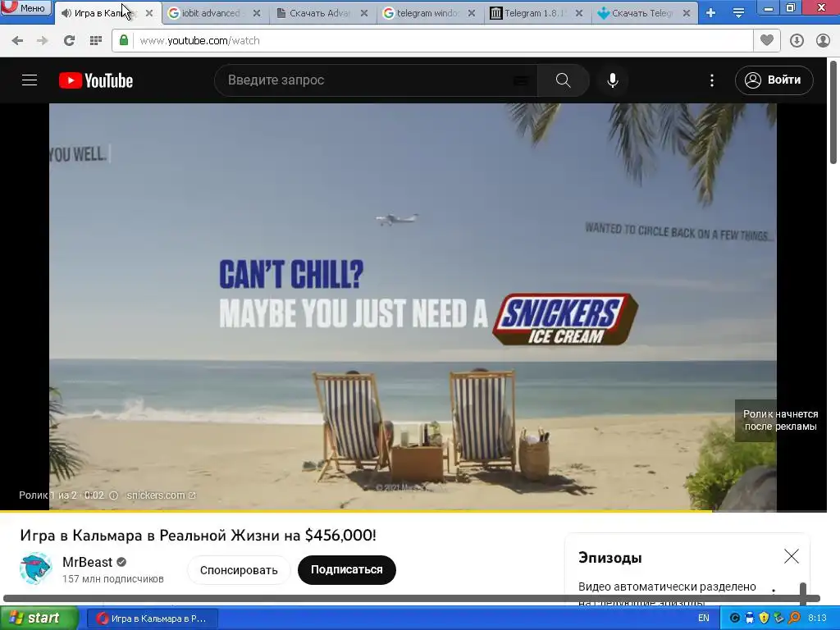
Task: Click the blue-white mascot tray icon
Action: coord(750,619)
